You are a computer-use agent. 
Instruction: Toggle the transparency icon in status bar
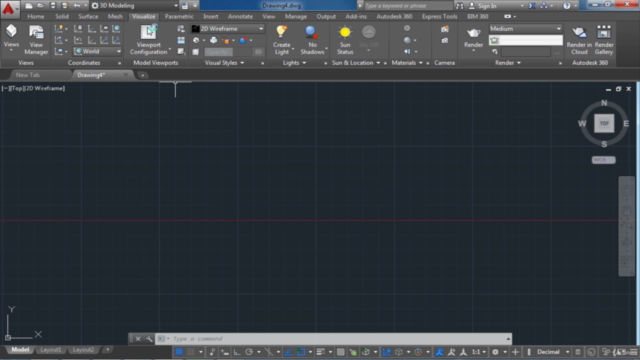coord(340,352)
